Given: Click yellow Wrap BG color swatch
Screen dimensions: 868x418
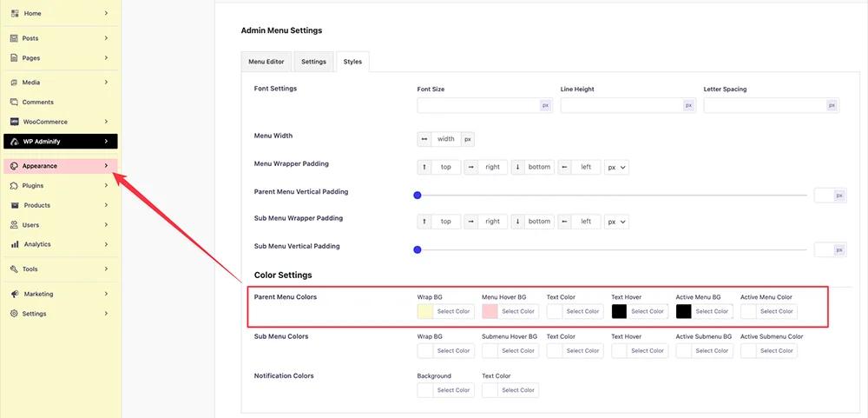Looking at the screenshot, I should click(424, 312).
